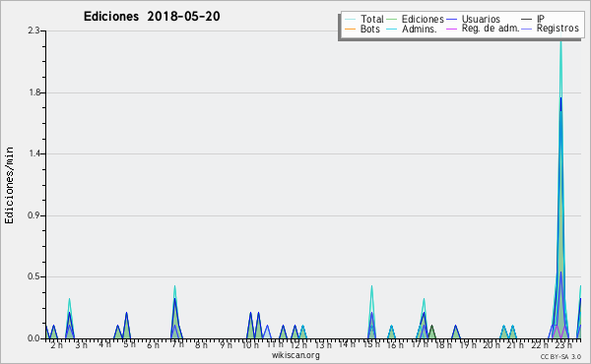Screen dimensions: 591x364
Task: Click the magenta Reg. de adm. line swatch
Action: 451,29
